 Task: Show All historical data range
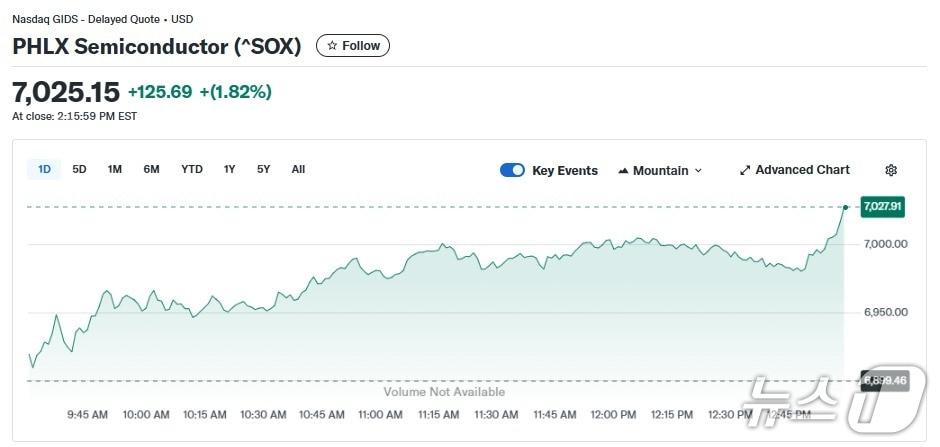point(298,169)
